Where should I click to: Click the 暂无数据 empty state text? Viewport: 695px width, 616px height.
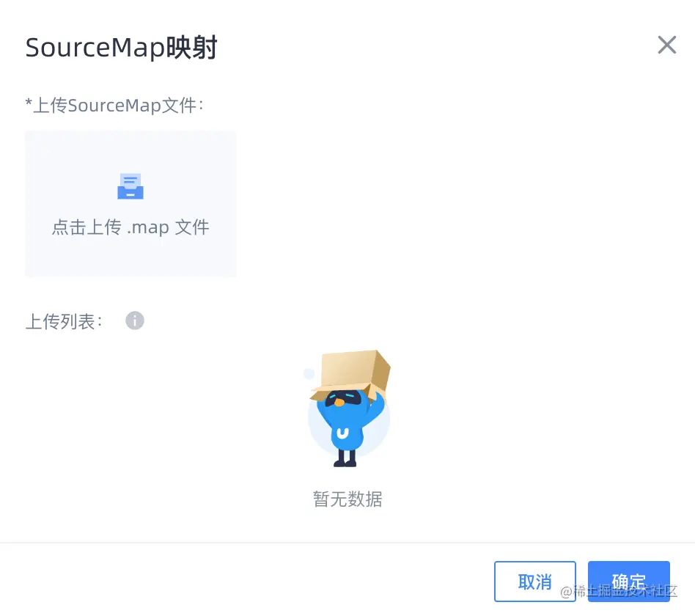coord(347,499)
